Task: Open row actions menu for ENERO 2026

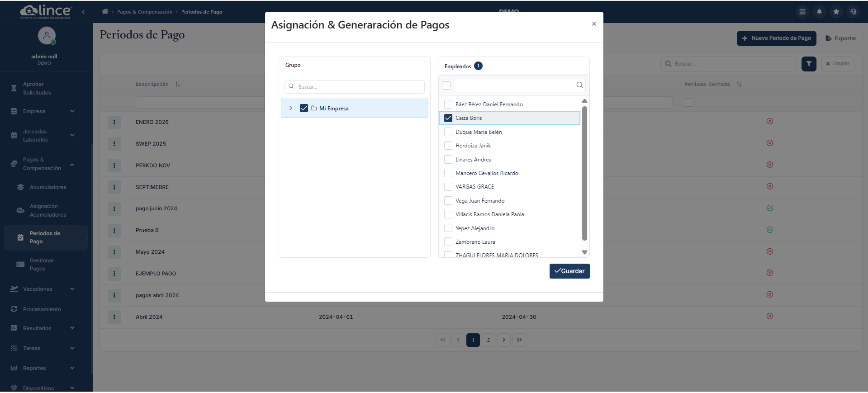Action: tap(114, 122)
